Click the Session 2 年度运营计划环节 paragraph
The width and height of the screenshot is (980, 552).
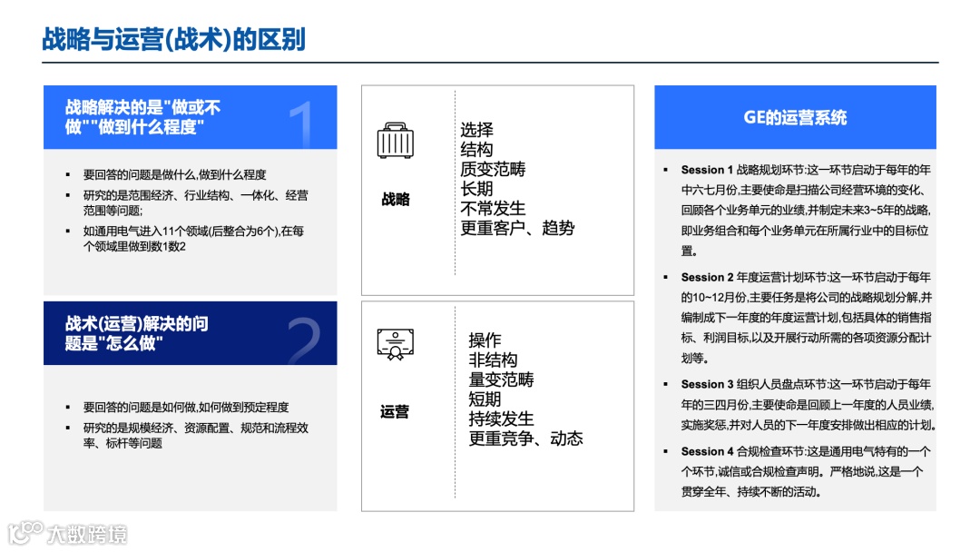tap(807, 318)
